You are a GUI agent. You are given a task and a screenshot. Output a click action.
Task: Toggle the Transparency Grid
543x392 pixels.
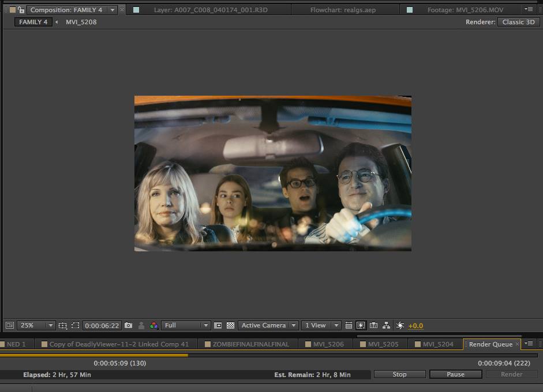pos(230,326)
